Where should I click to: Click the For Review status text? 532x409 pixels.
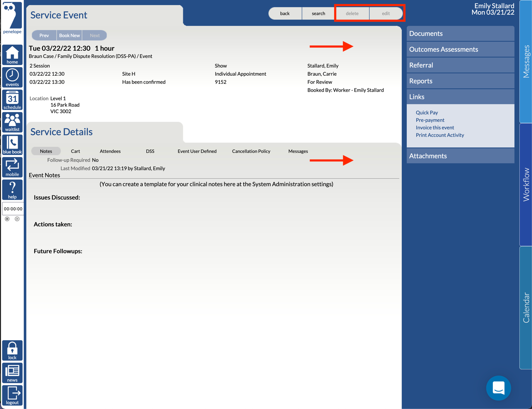click(x=320, y=82)
